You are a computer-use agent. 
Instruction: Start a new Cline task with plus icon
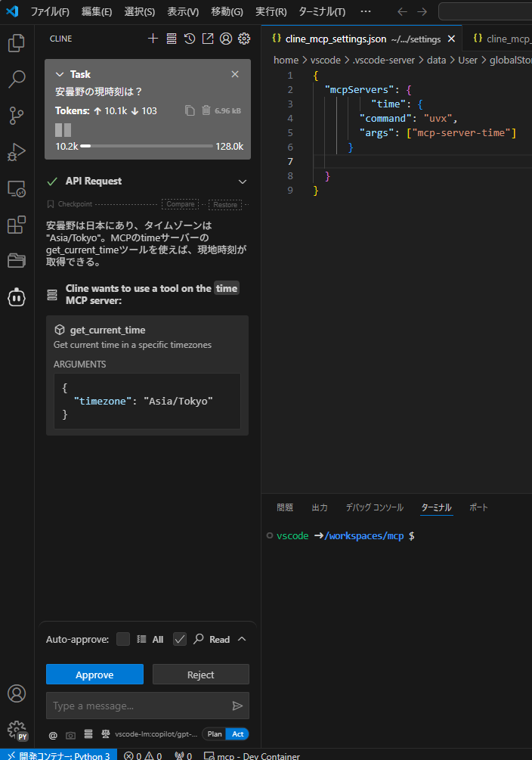153,39
